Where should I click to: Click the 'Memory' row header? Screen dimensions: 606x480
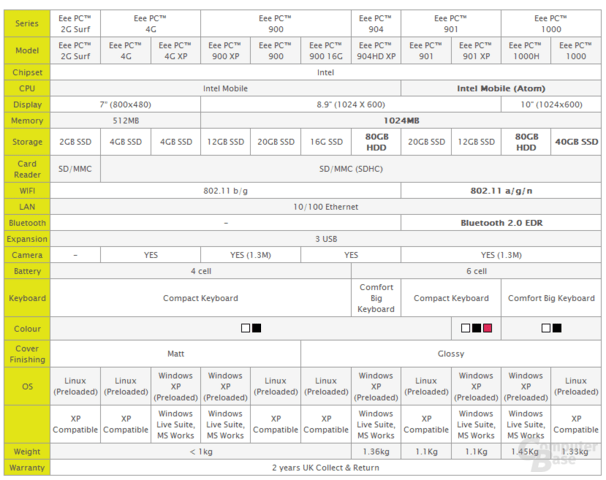pyautogui.click(x=27, y=121)
